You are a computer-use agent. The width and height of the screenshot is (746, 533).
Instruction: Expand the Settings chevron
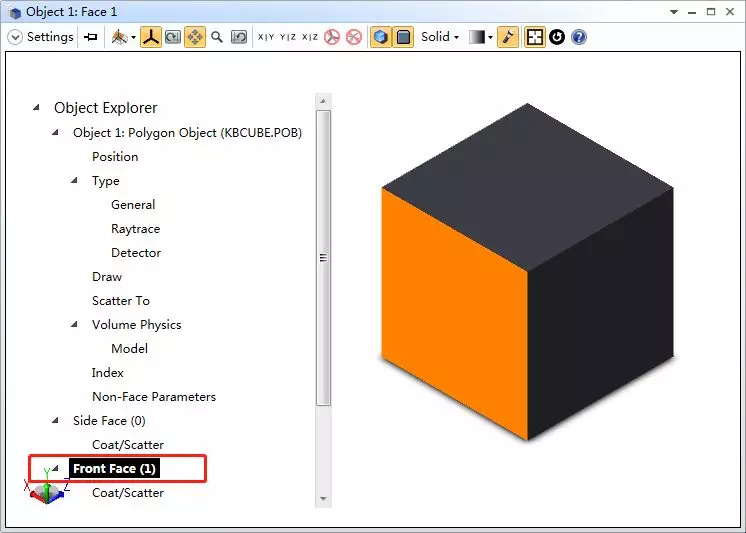point(15,37)
